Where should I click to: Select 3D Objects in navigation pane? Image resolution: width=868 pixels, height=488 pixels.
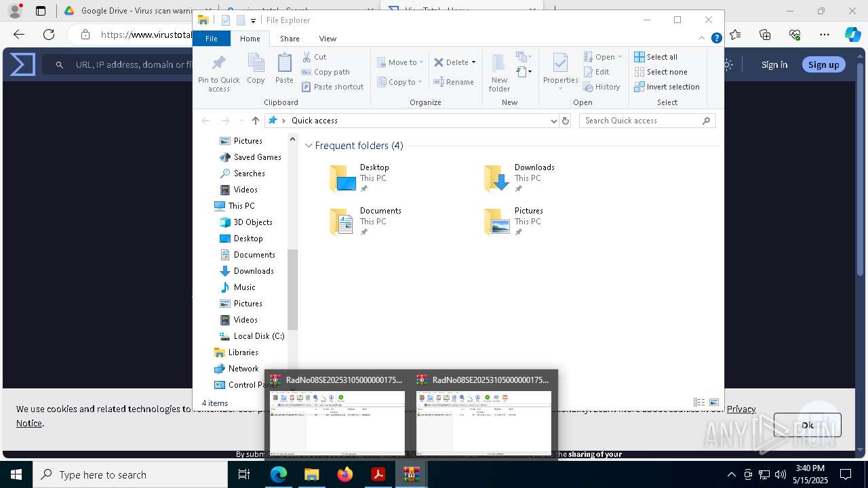coord(253,222)
